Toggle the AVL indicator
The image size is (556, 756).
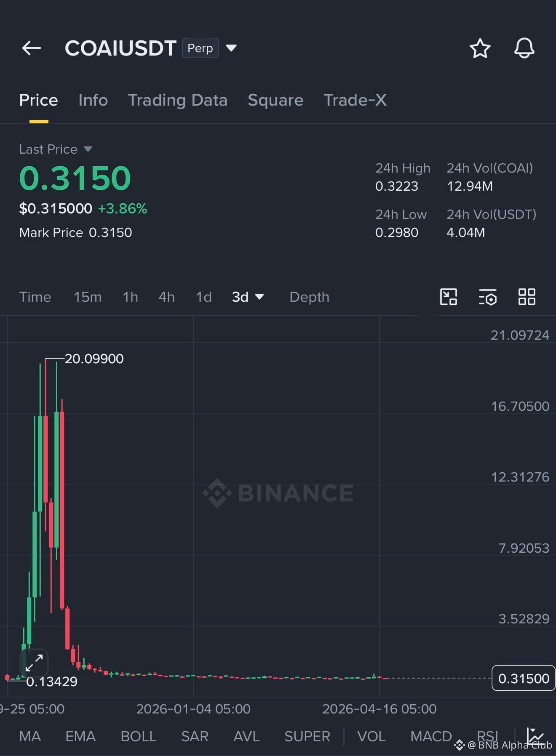246,736
